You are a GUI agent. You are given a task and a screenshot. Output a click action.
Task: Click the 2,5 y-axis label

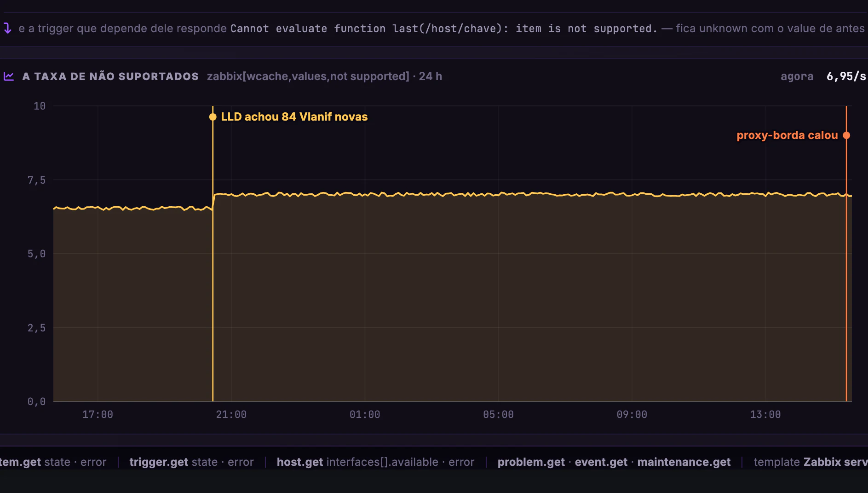pos(37,328)
